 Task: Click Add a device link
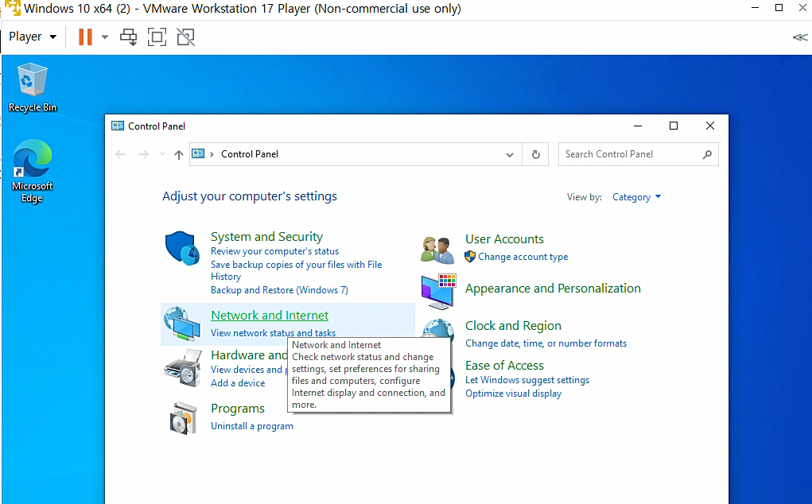238,383
